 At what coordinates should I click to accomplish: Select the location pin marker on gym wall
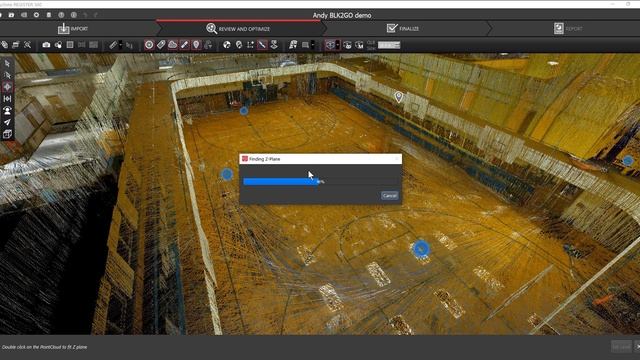[x=399, y=97]
